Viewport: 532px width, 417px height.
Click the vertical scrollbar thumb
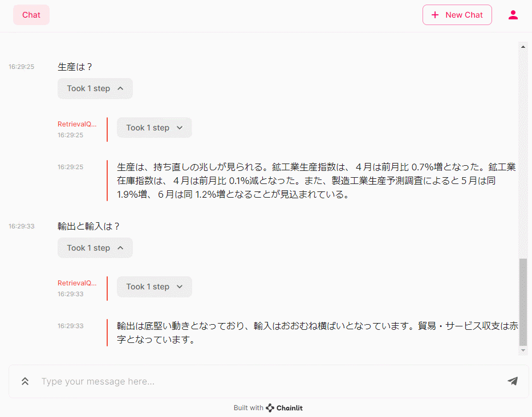pos(523,302)
